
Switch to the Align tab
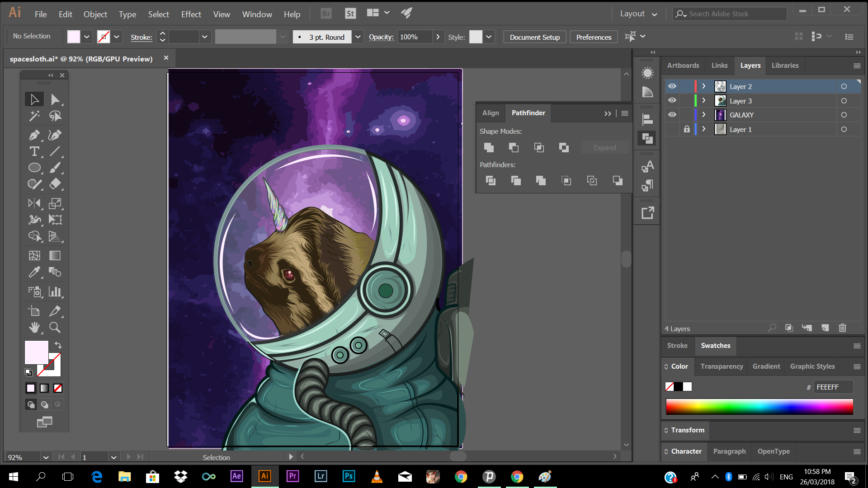(491, 113)
